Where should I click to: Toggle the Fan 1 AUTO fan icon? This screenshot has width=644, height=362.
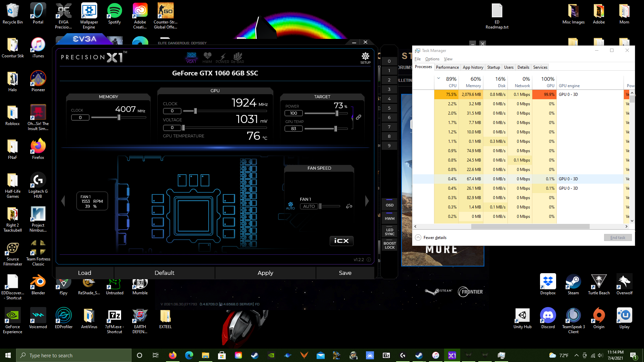point(290,205)
